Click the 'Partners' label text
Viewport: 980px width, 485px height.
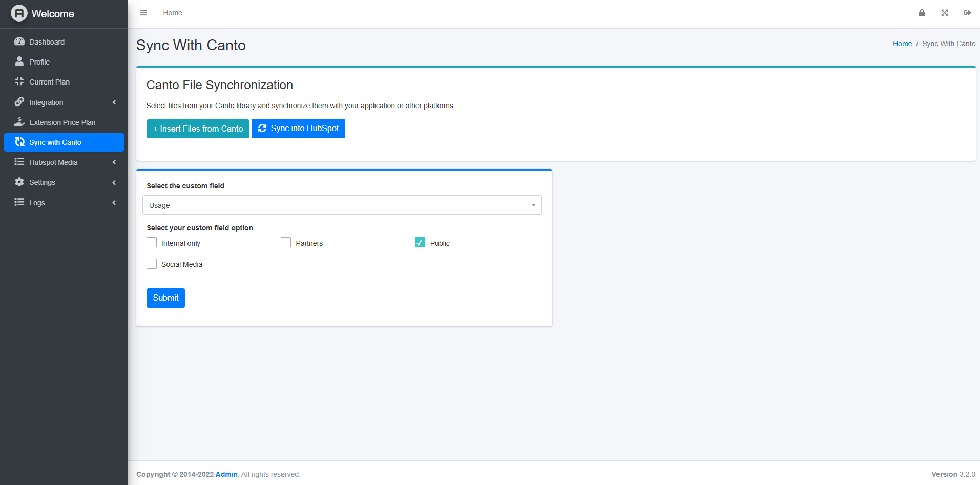[309, 243]
